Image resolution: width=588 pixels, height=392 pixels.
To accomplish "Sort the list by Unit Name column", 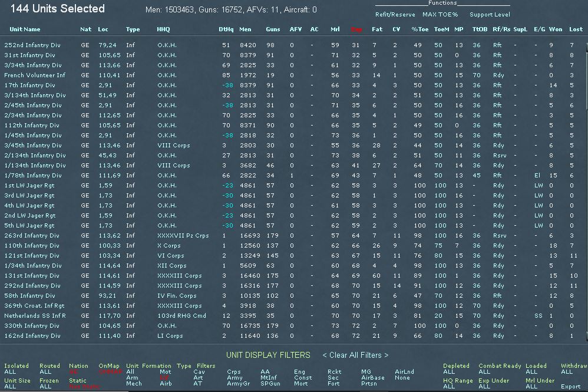I will [25, 29].
